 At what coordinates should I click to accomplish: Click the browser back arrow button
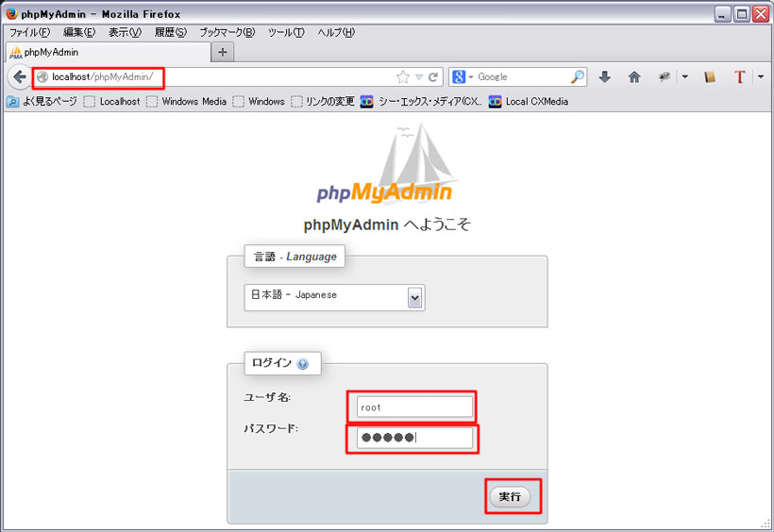[19, 77]
